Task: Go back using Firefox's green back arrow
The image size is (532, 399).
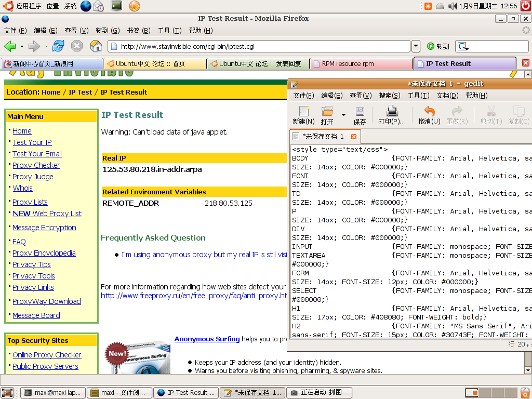Action: [10, 46]
